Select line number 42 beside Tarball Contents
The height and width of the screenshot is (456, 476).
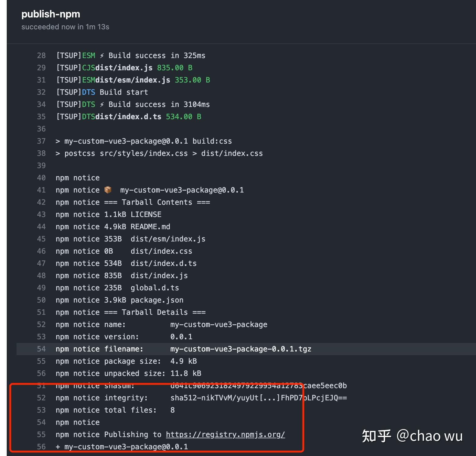point(41,202)
